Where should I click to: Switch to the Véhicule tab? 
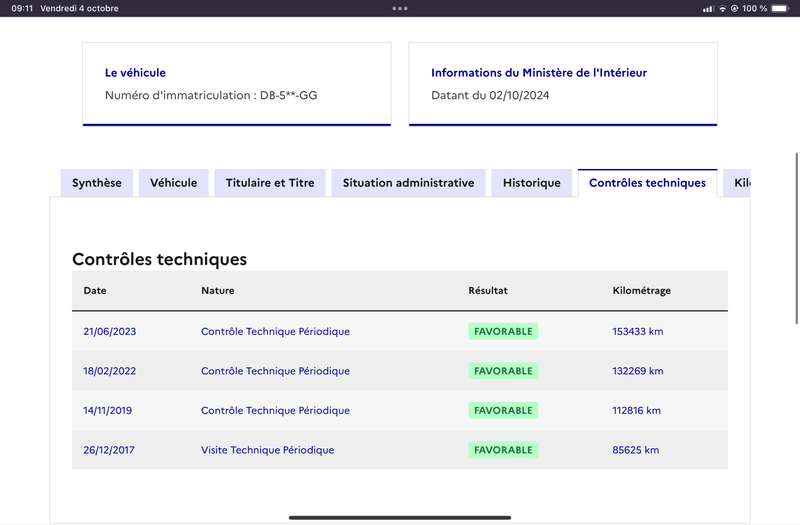pos(173,183)
